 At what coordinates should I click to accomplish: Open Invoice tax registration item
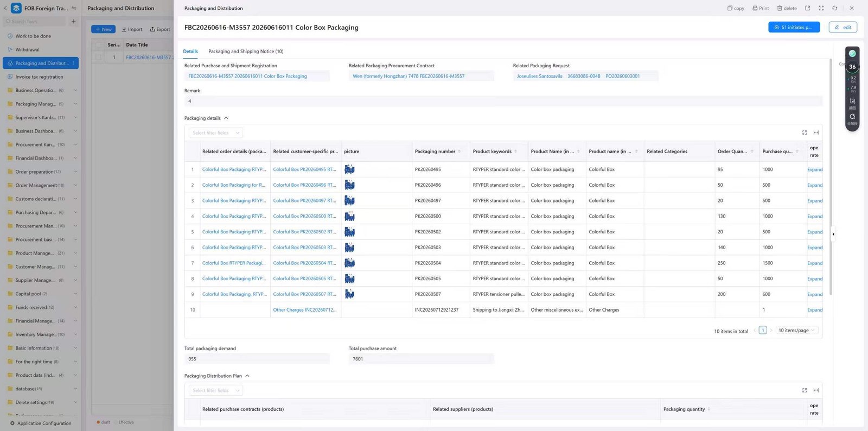click(39, 77)
